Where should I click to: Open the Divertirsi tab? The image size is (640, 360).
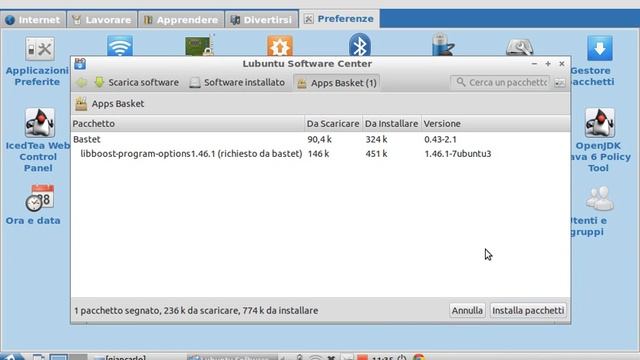click(262, 20)
